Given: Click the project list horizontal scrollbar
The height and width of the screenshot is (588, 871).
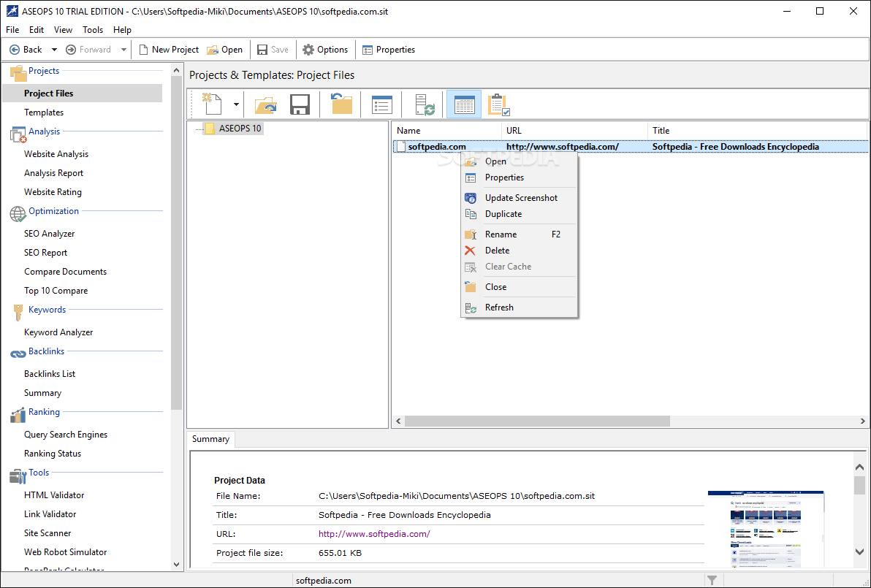Looking at the screenshot, I should click(537, 421).
